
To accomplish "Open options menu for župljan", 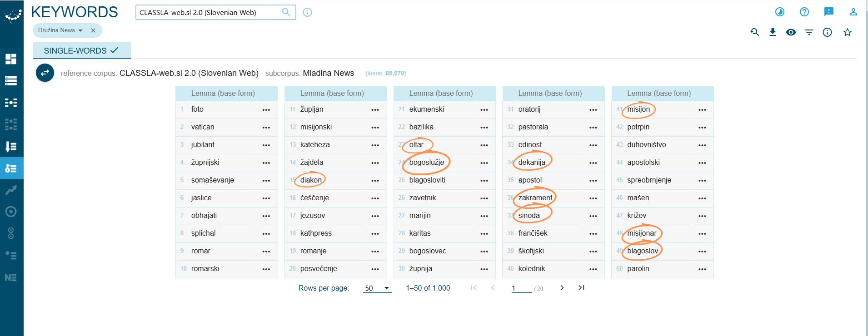I will pyautogui.click(x=375, y=109).
